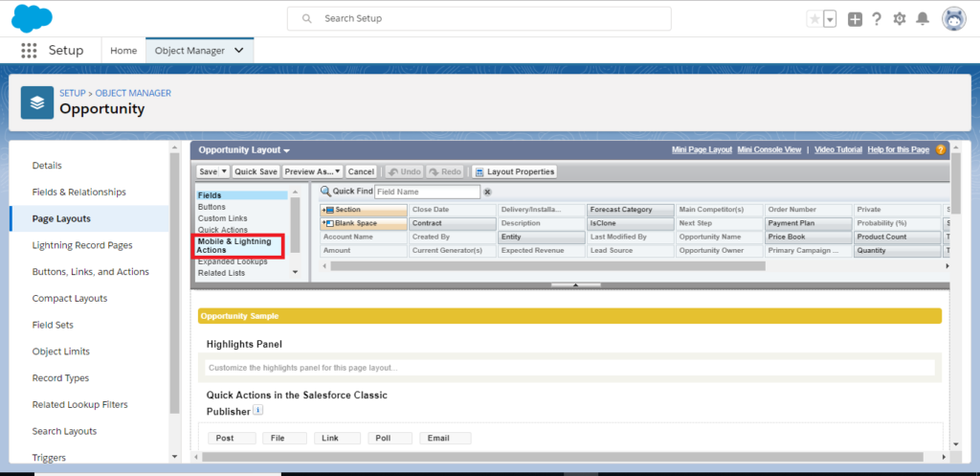Screen dimensions: 980x476
Task: Open the user profile avatar
Action: (954, 19)
